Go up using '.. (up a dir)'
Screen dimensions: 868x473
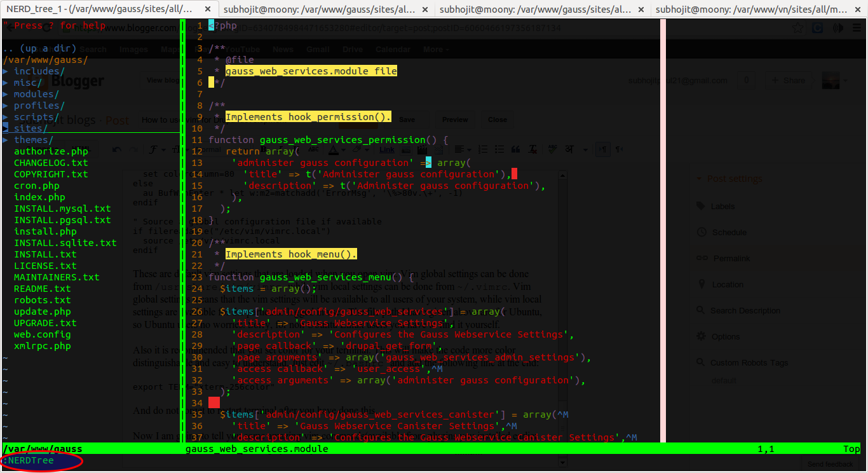pos(39,48)
